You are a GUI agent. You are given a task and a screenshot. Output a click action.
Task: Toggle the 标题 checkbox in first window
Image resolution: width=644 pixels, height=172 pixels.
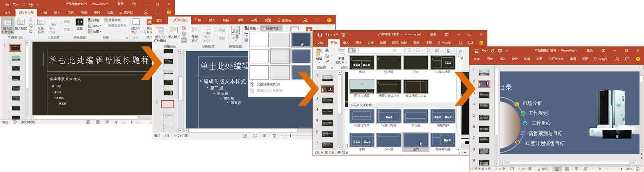61,22
